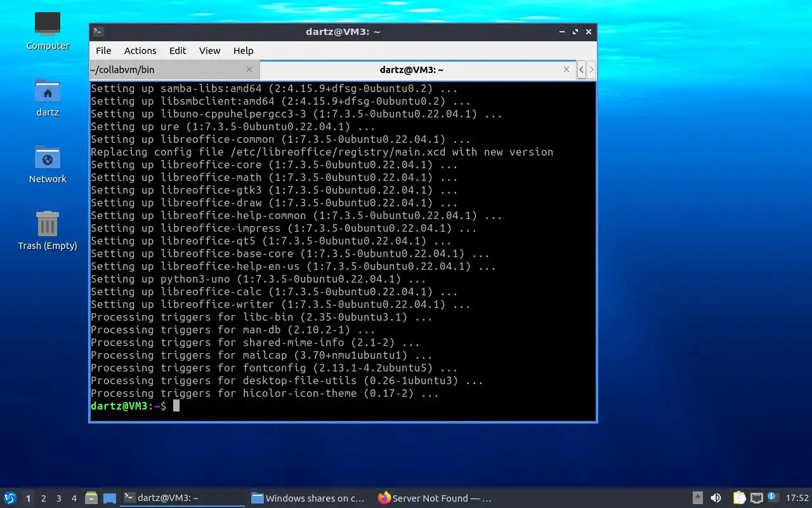The width and height of the screenshot is (812, 508).
Task: Click the line 'Replacing config file /etc/libreoffice/registry/main.xcd'
Action: pyautogui.click(x=322, y=152)
